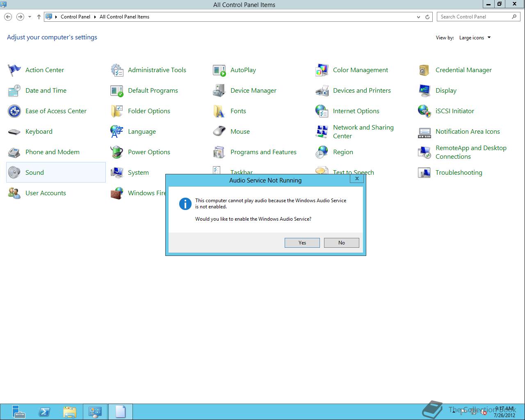Click the window icon in title bar

pyautogui.click(x=4, y=5)
